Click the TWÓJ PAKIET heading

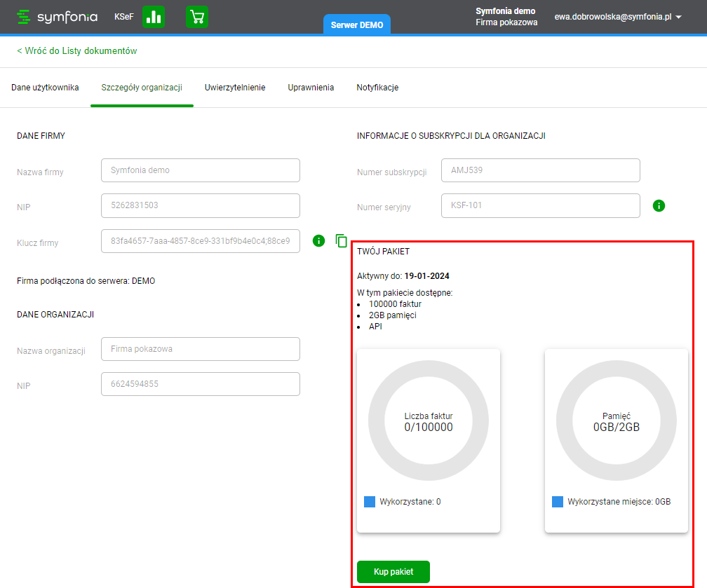point(383,252)
